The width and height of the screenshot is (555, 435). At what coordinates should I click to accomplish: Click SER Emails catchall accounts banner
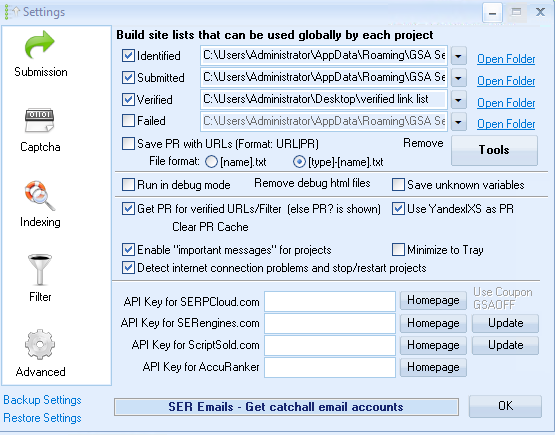286,407
